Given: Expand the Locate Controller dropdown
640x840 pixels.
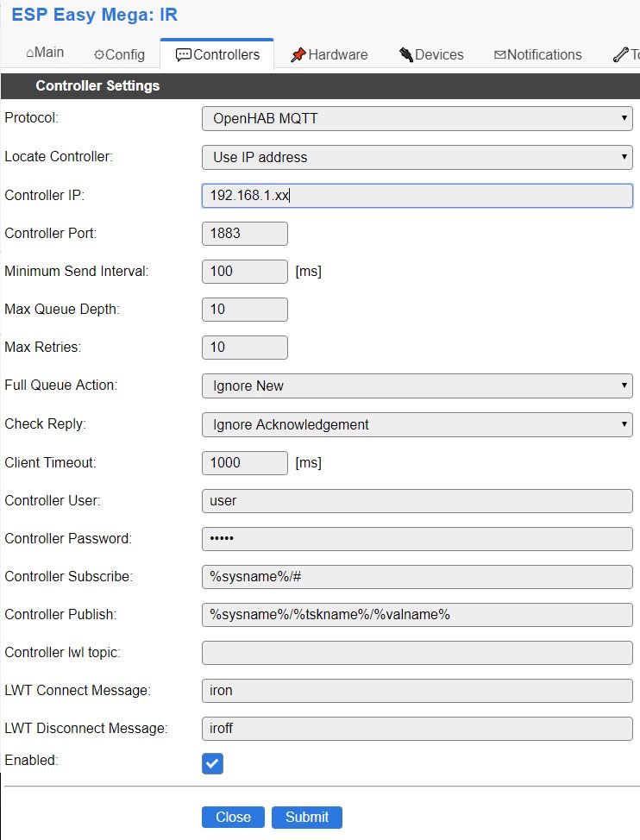Looking at the screenshot, I should click(x=417, y=157).
